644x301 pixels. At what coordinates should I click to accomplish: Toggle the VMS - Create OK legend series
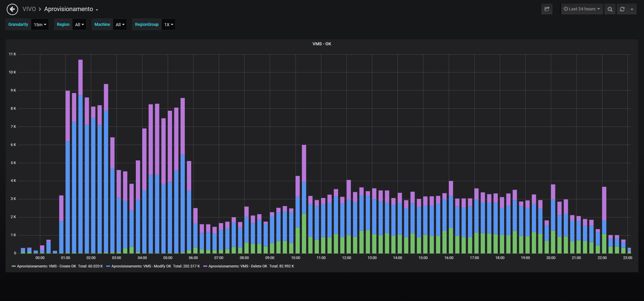tap(47, 266)
